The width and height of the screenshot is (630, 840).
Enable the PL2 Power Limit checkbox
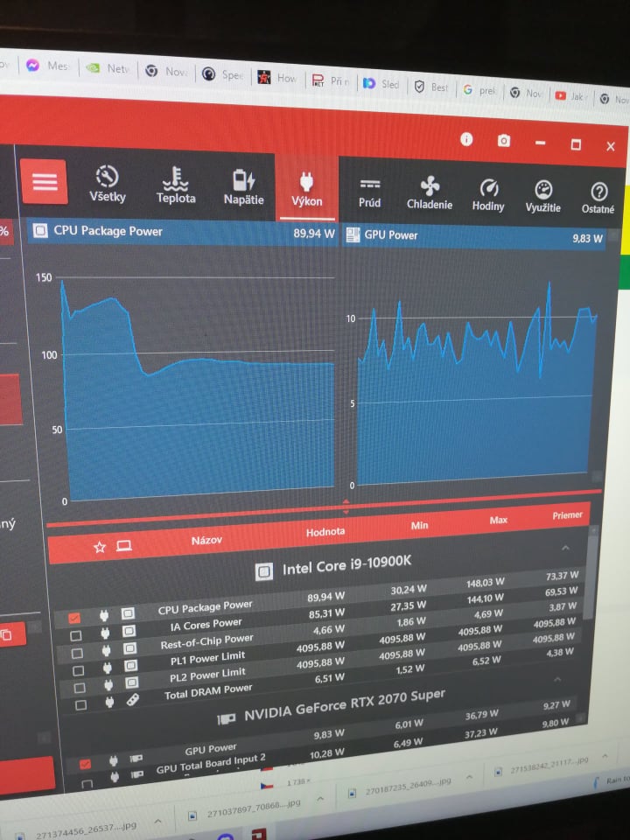(x=80, y=688)
